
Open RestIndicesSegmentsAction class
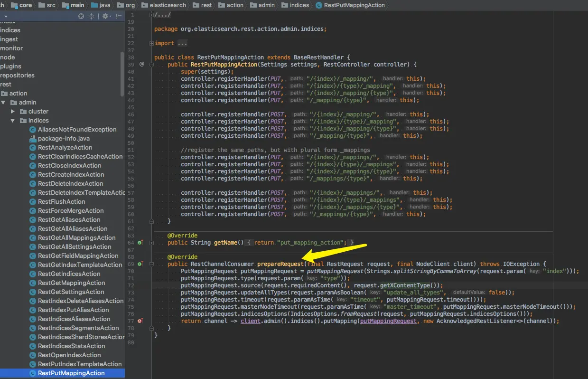(x=78, y=328)
